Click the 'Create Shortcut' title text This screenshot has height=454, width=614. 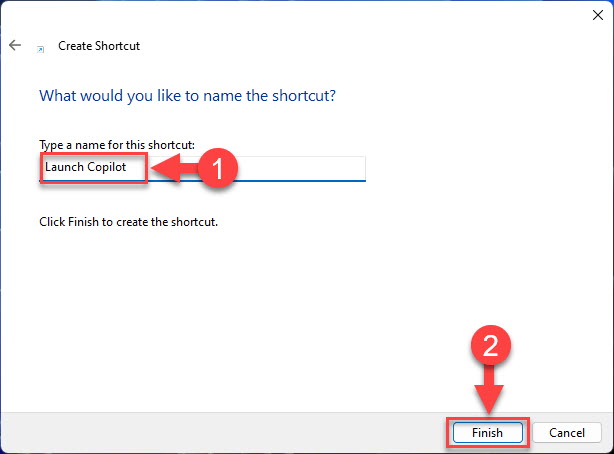tap(99, 46)
